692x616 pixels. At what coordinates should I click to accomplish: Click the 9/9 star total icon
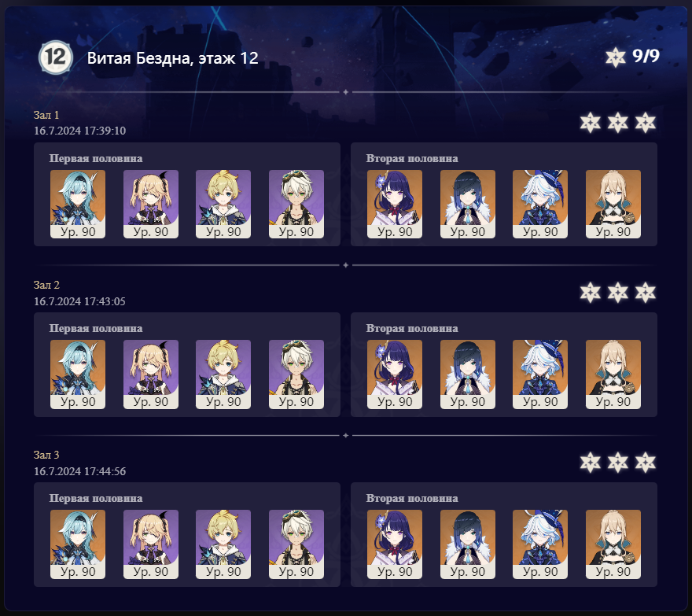[x=615, y=57]
